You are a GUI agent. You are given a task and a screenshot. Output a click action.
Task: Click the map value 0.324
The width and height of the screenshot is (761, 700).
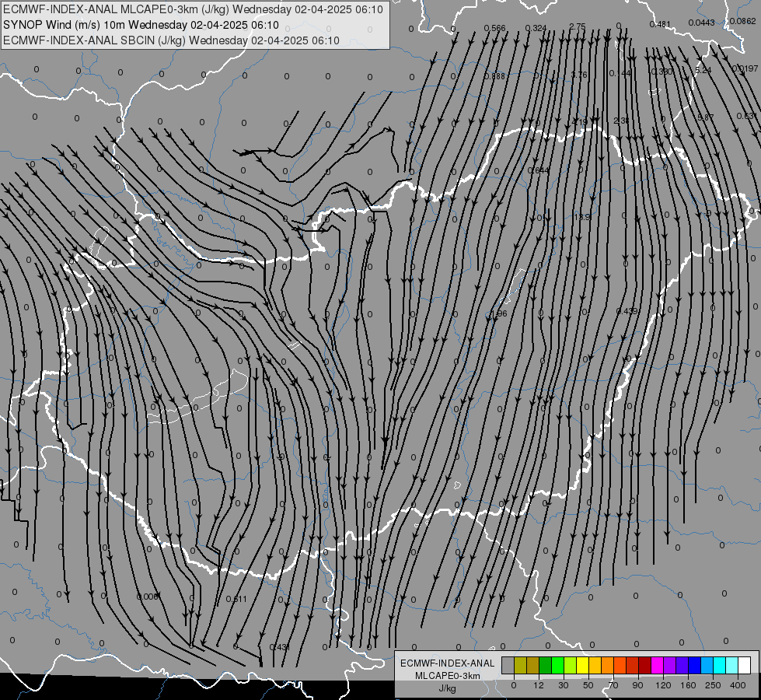pyautogui.click(x=536, y=28)
